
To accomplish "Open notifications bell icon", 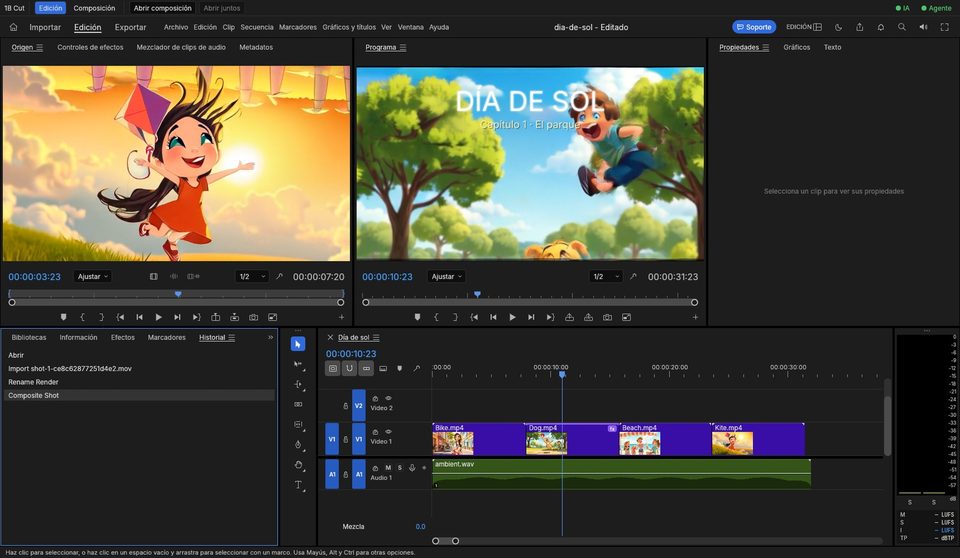I will tap(880, 27).
